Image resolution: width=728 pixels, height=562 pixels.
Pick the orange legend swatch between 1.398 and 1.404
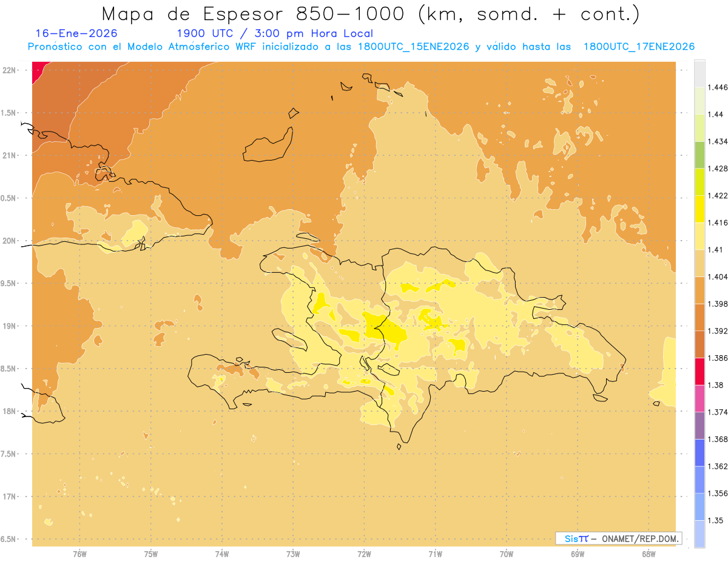[699, 290]
